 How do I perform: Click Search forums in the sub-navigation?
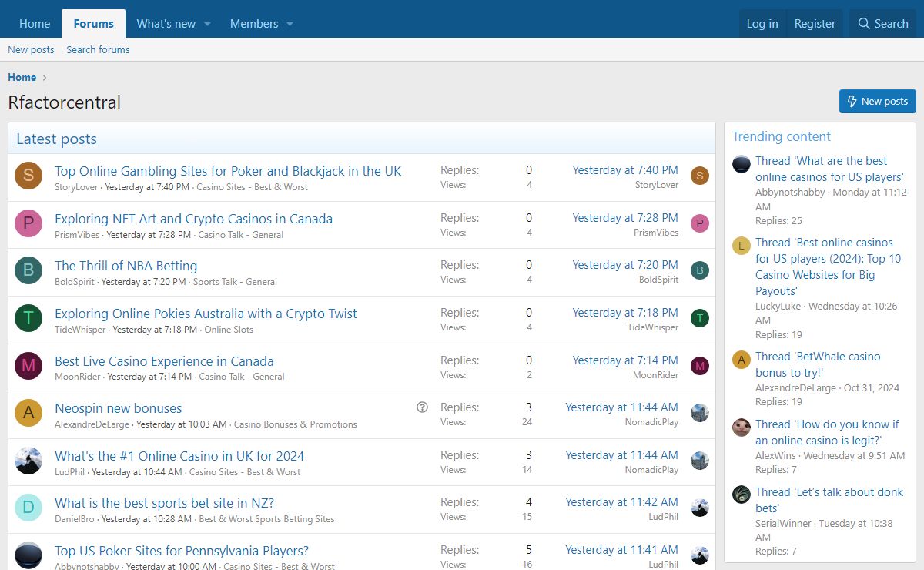(x=98, y=49)
